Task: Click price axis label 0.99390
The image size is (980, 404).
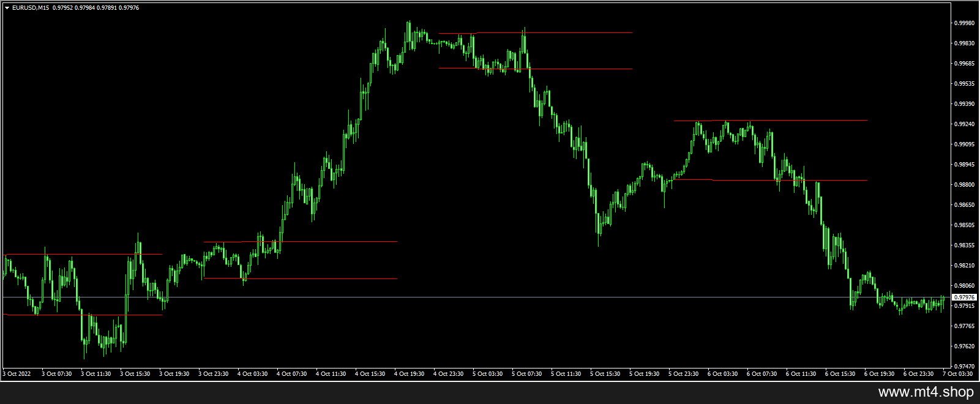Action: tap(965, 104)
